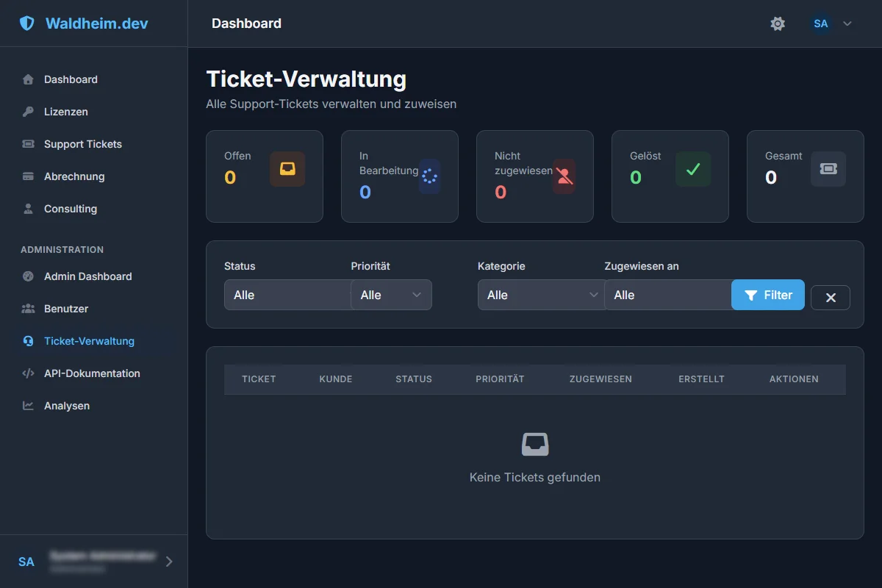Expand the SA user menu chevron in header
The image size is (882, 588).
point(847,24)
